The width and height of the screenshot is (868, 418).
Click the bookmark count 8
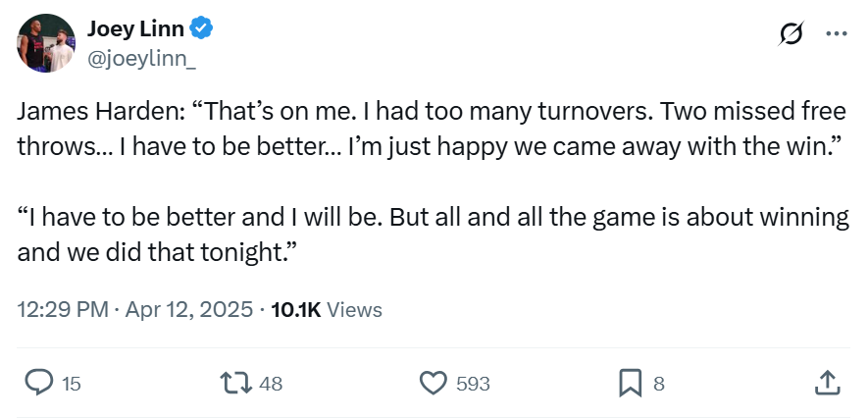(659, 384)
